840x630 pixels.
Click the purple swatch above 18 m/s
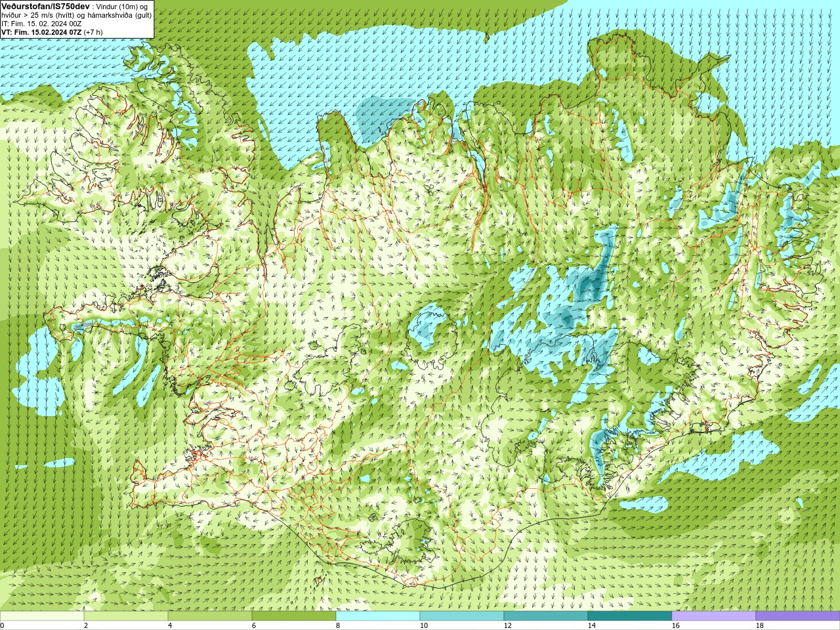[798, 616]
